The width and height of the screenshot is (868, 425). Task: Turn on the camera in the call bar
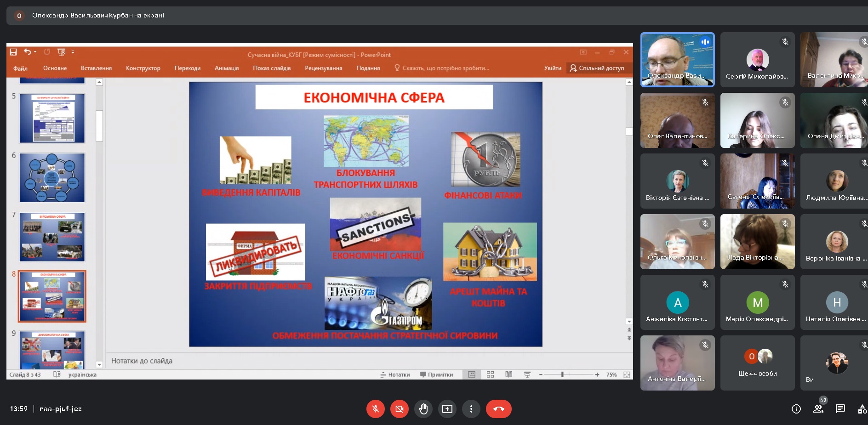tap(399, 409)
